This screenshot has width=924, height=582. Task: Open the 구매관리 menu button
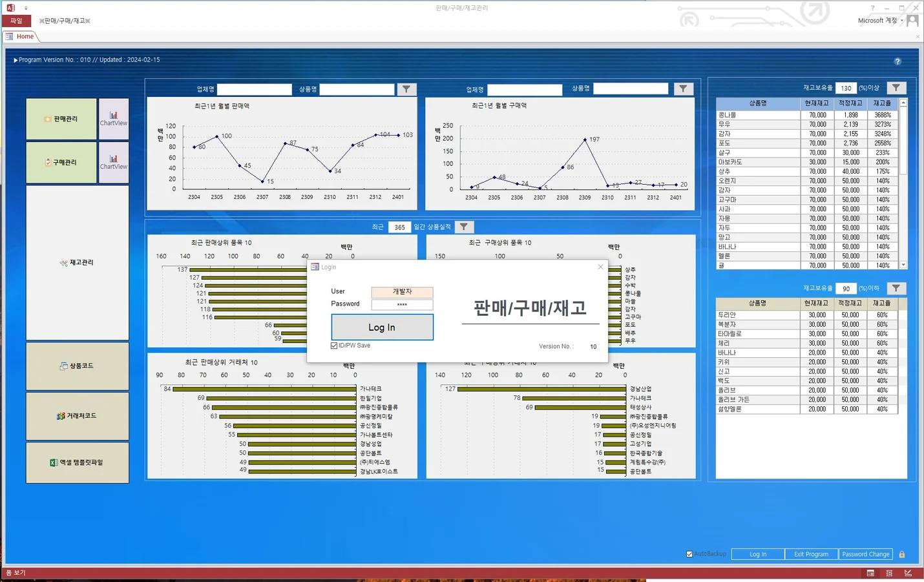pos(61,162)
